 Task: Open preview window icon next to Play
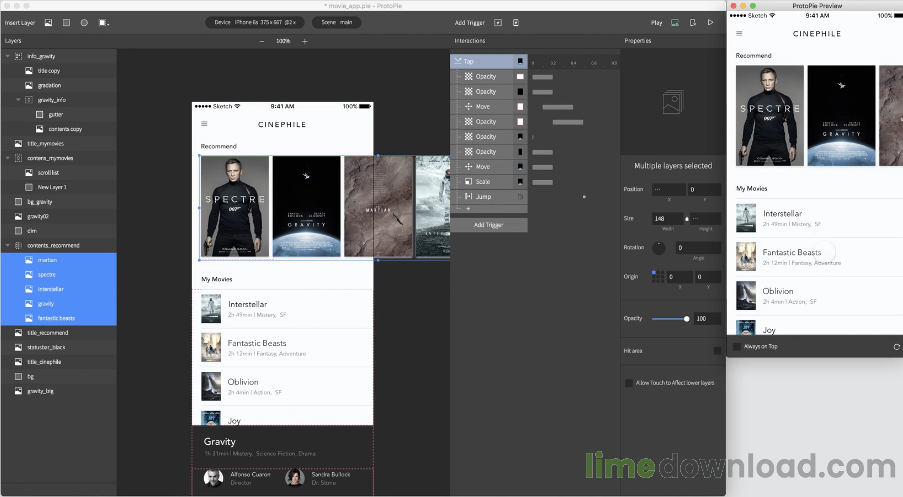[675, 22]
